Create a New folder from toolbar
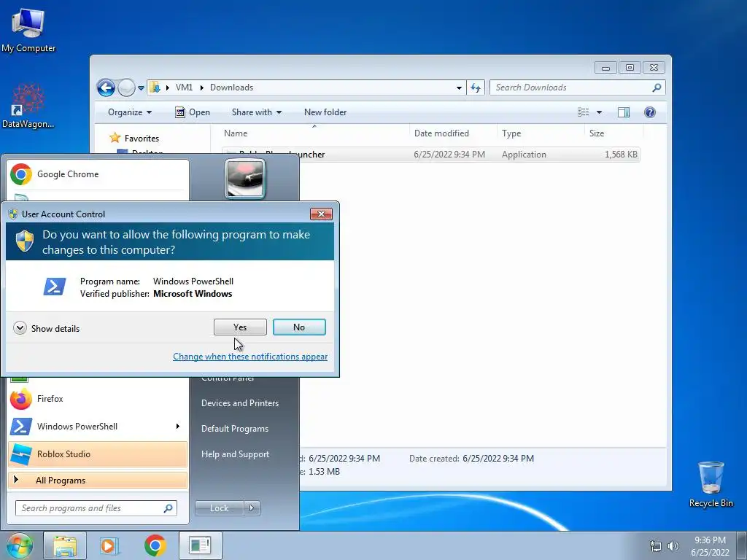Image resolution: width=747 pixels, height=560 pixels. click(325, 112)
